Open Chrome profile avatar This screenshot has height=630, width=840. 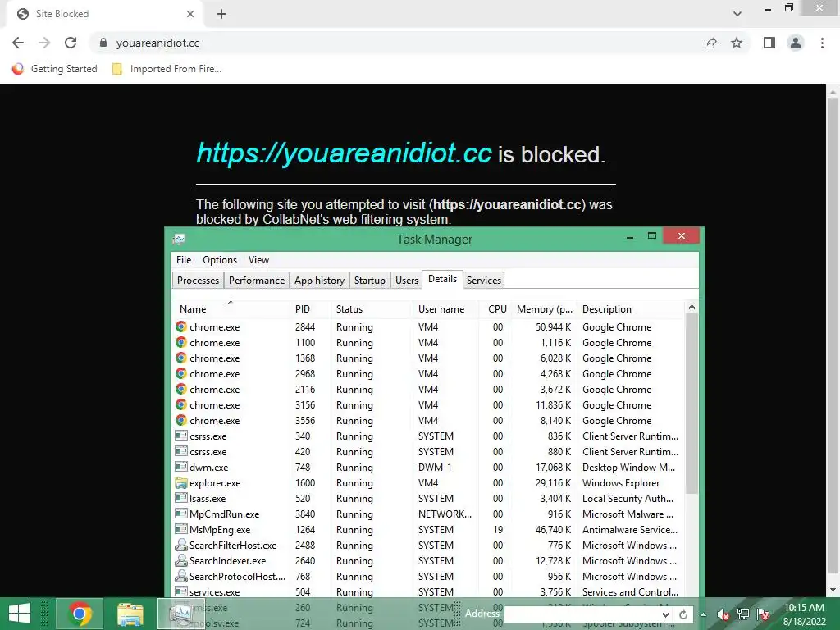[796, 43]
